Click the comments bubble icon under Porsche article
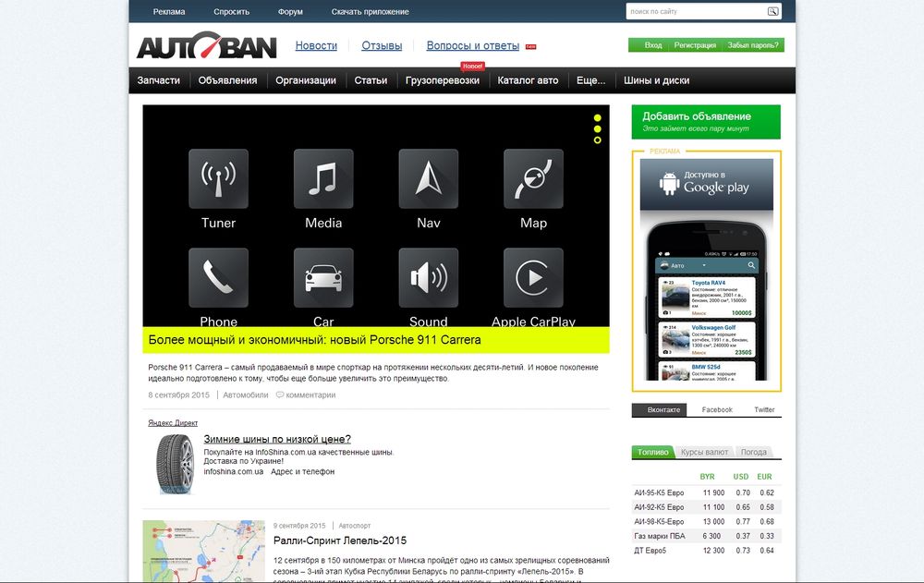Screen dimensions: 924x583 (280, 395)
